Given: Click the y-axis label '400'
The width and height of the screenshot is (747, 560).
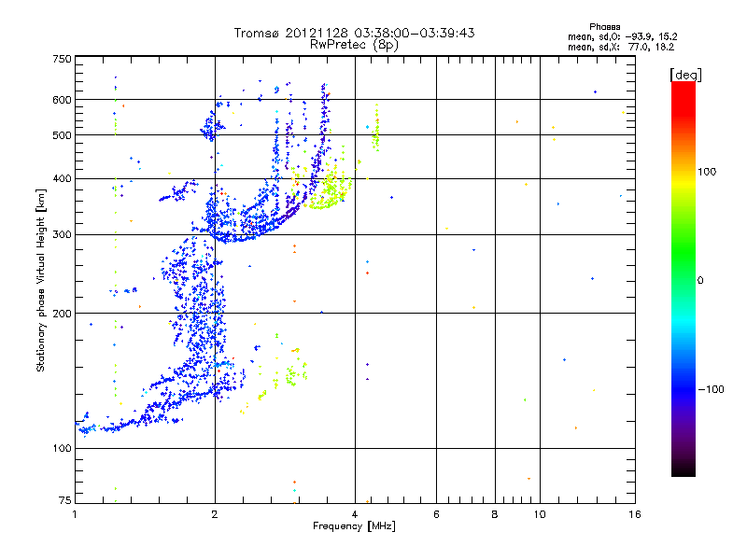Looking at the screenshot, I should 62,179.
